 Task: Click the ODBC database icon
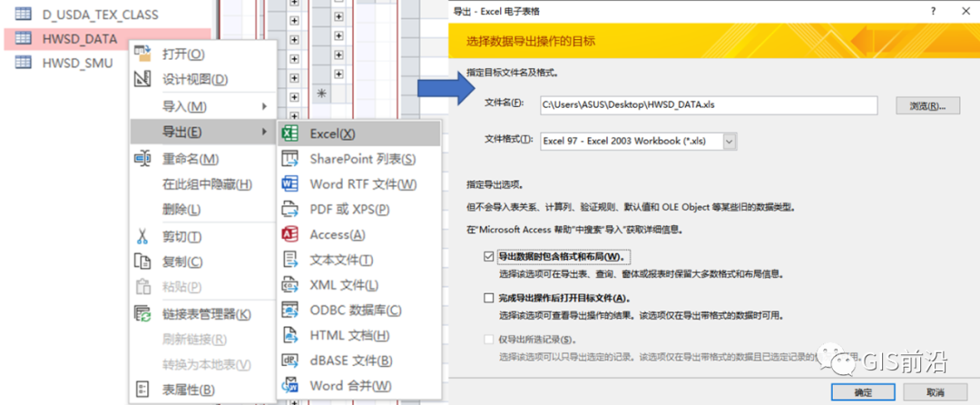click(x=290, y=310)
